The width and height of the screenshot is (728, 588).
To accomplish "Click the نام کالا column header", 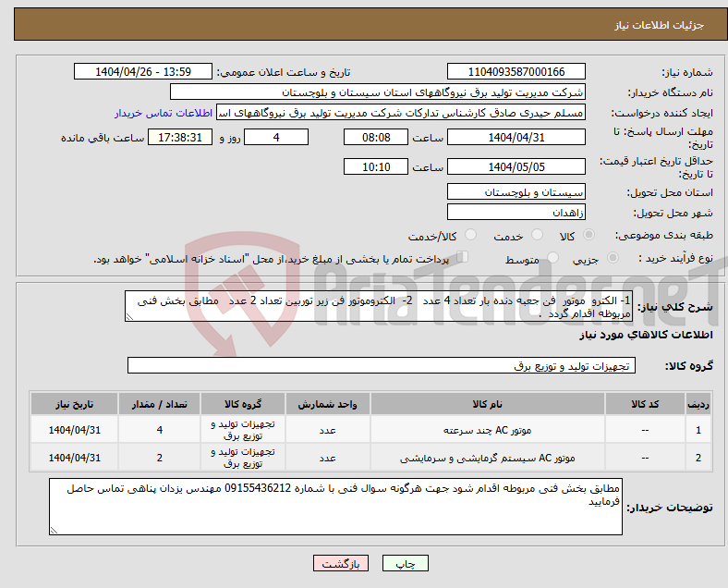I will [488, 404].
